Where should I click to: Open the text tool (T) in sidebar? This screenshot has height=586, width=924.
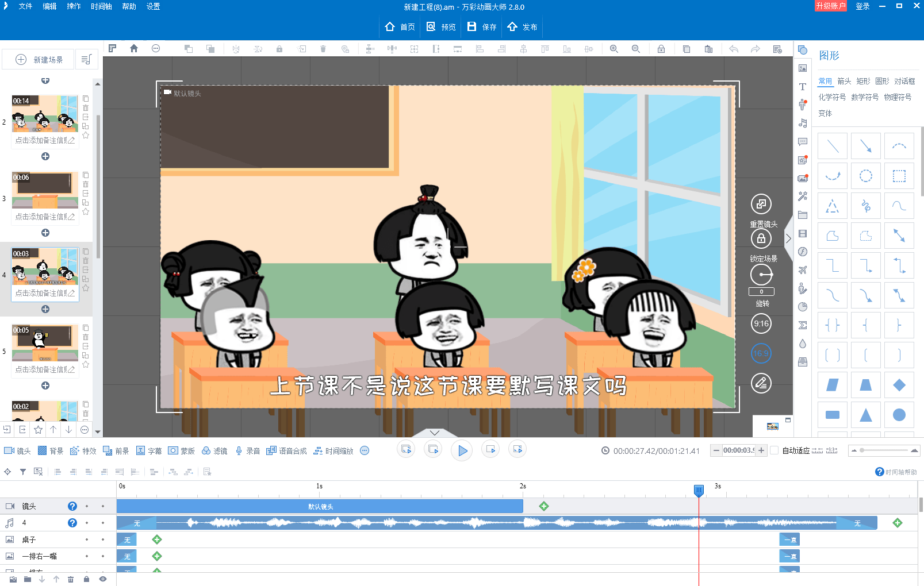point(803,87)
